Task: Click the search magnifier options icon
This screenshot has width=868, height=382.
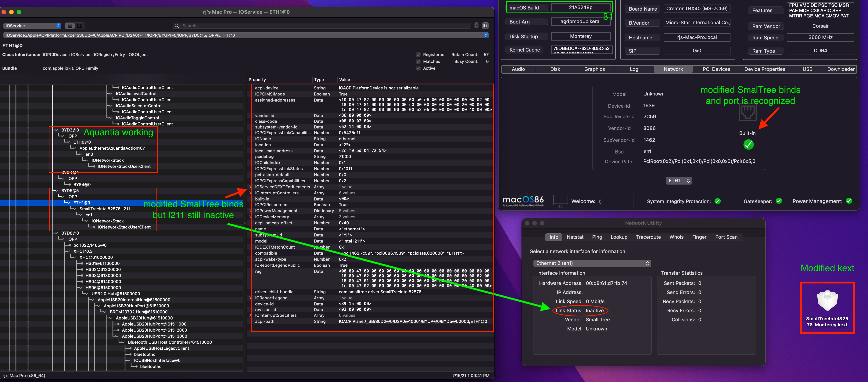Action: pos(177,26)
